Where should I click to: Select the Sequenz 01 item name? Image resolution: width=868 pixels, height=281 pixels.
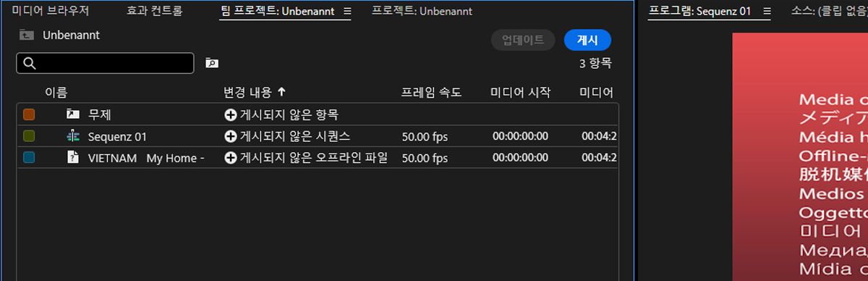117,136
